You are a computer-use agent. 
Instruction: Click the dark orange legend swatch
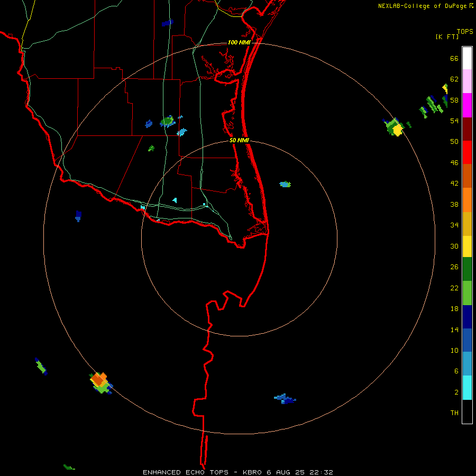click(x=467, y=176)
